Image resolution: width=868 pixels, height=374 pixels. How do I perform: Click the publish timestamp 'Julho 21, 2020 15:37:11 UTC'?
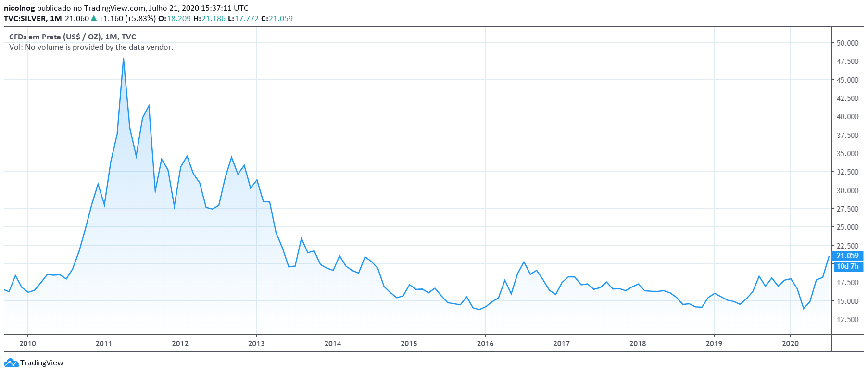click(x=199, y=8)
